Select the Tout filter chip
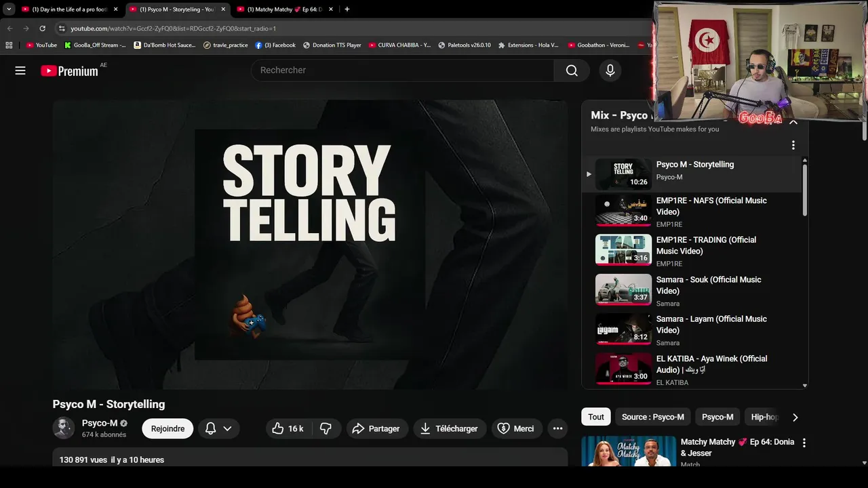 tap(596, 417)
